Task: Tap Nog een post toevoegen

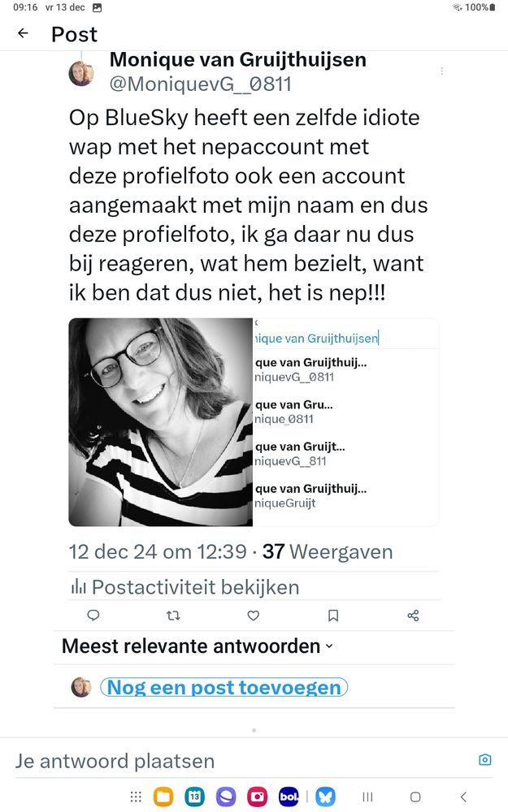Action: pos(224,687)
